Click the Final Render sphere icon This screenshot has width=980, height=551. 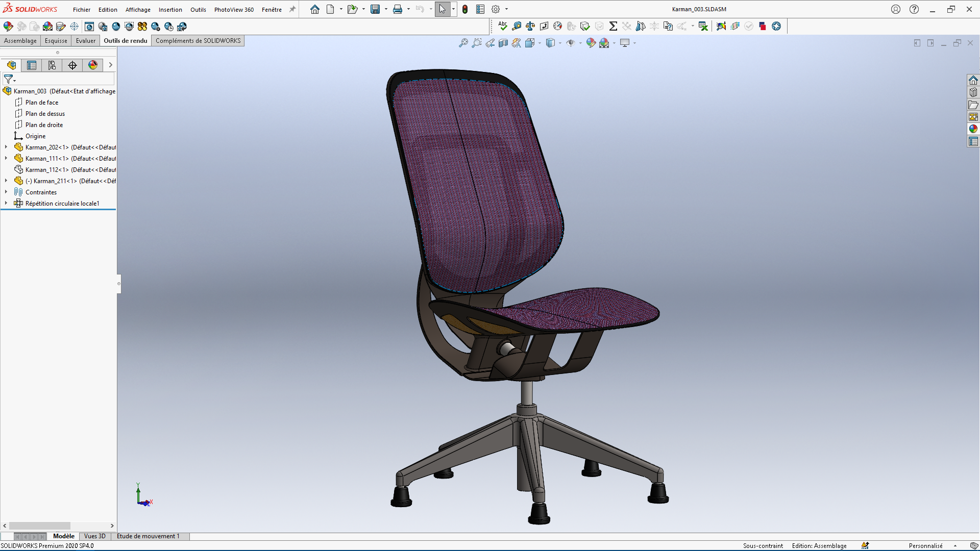click(x=116, y=27)
